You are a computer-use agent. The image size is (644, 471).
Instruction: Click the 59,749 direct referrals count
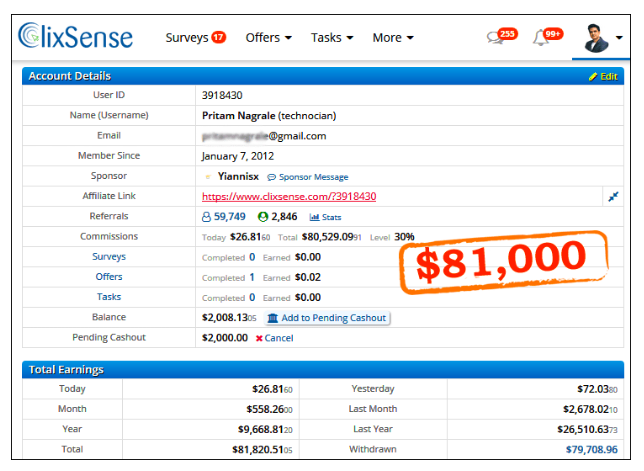pyautogui.click(x=223, y=216)
